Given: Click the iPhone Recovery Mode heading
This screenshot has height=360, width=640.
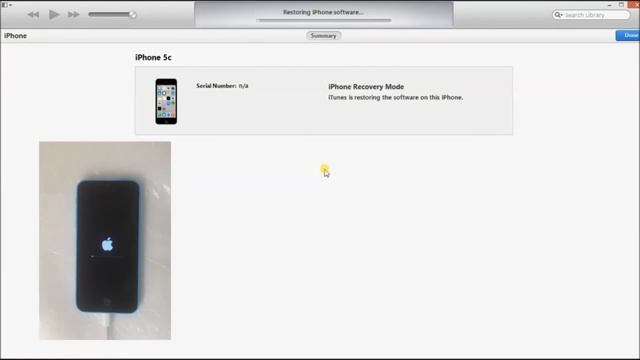Looking at the screenshot, I should tap(366, 87).
